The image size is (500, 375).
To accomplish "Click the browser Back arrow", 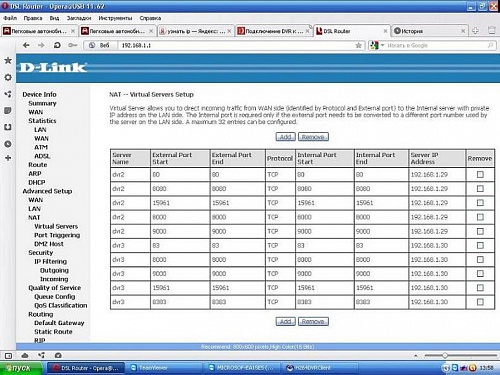I will point(26,45).
